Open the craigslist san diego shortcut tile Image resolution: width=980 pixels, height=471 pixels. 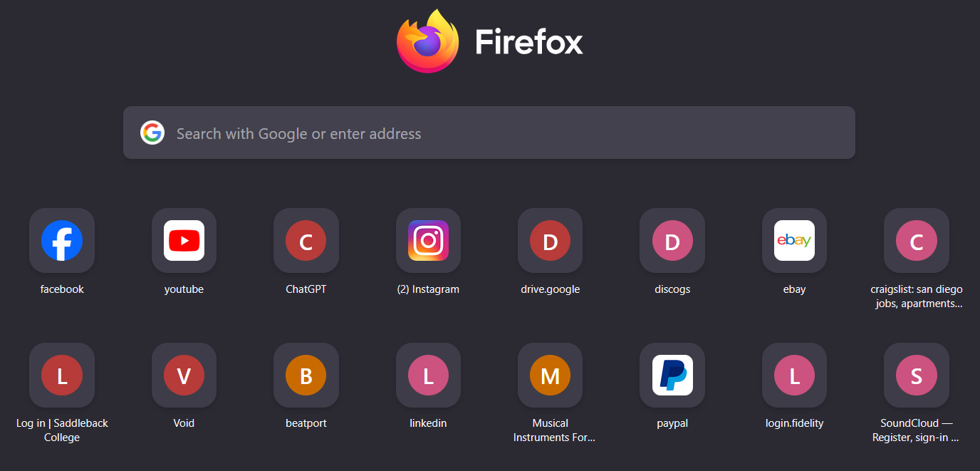(917, 241)
